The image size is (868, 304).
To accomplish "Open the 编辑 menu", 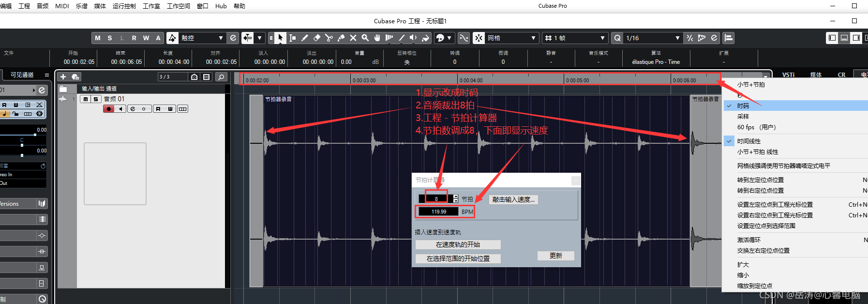I will (6, 6).
